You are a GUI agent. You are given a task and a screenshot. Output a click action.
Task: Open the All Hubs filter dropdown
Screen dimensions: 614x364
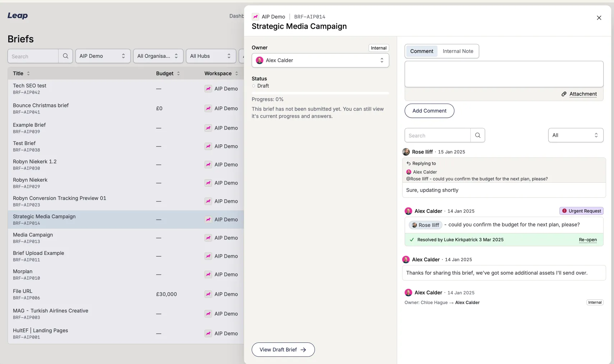pyautogui.click(x=210, y=56)
